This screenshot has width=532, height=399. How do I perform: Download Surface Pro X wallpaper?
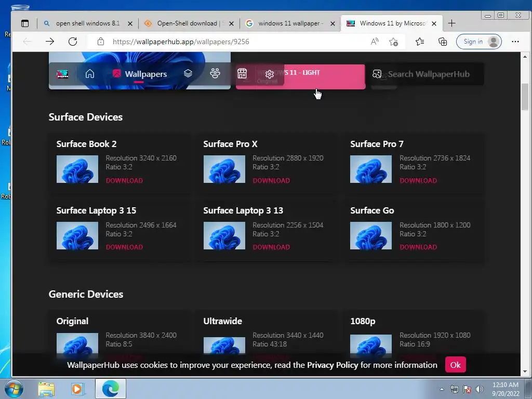click(271, 180)
